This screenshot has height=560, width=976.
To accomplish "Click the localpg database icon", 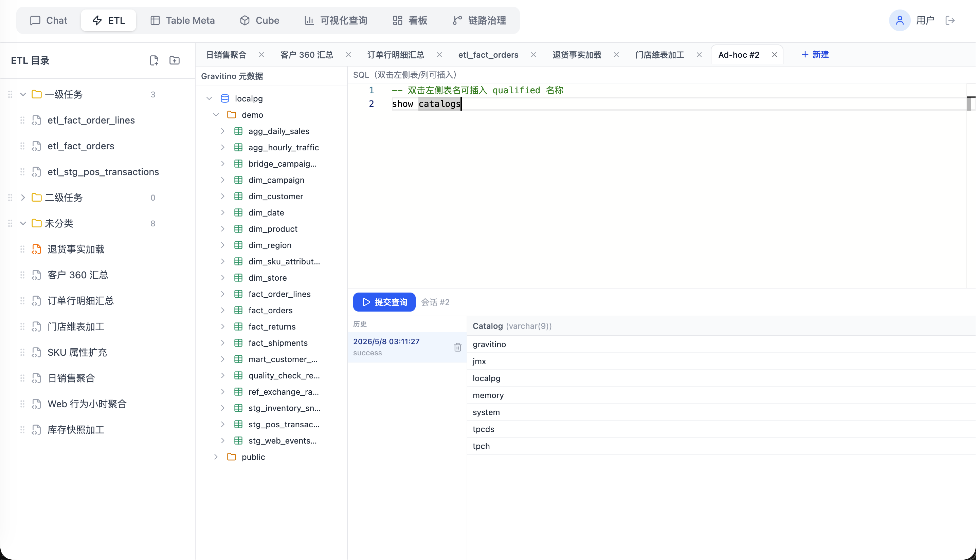I will [225, 98].
